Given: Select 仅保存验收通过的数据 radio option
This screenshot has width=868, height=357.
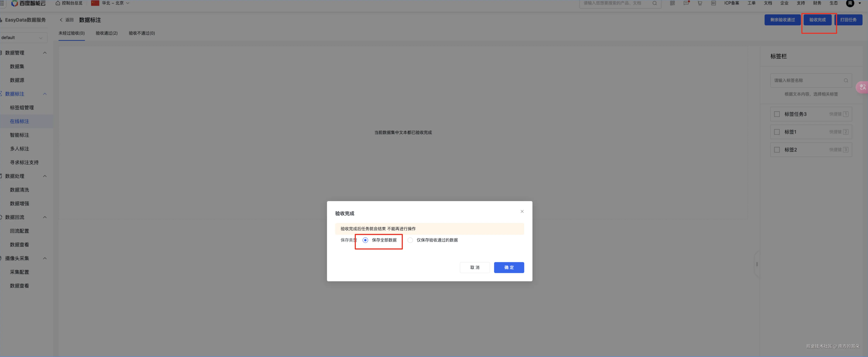Looking at the screenshot, I should tap(410, 240).
